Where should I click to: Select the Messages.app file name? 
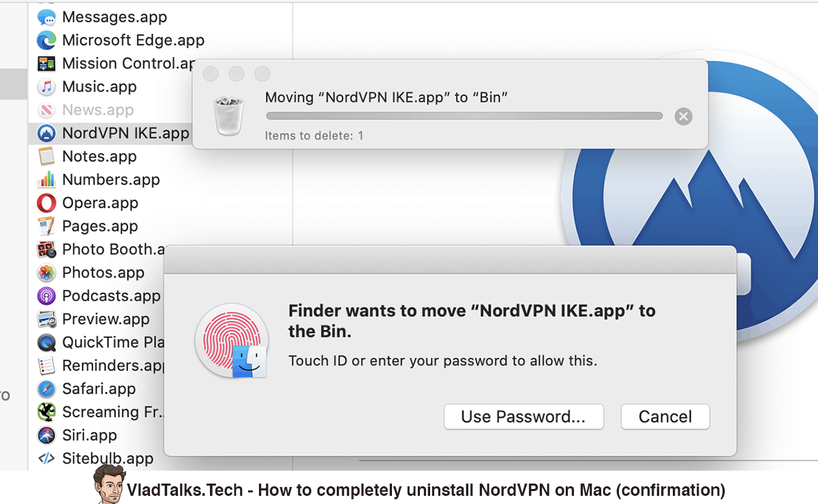(x=115, y=17)
